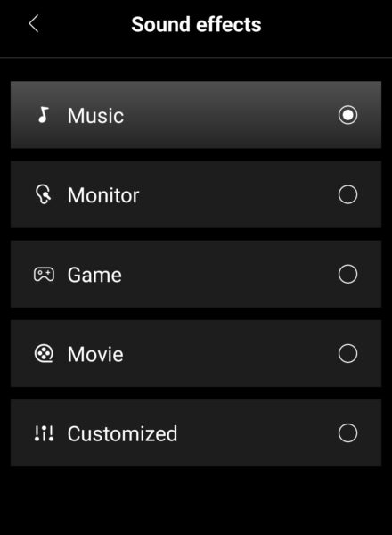Image resolution: width=392 pixels, height=535 pixels.
Task: Select the Customized radio button
Action: coord(347,433)
